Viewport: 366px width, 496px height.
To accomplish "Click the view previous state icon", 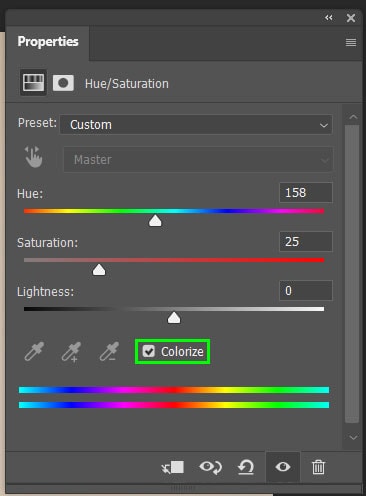I will click(x=211, y=467).
